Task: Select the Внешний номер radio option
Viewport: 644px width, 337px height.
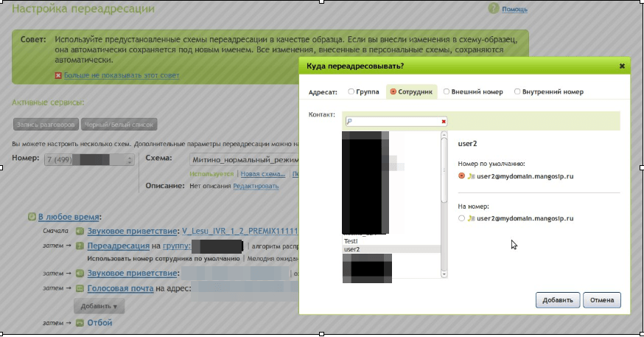Action: tap(447, 91)
